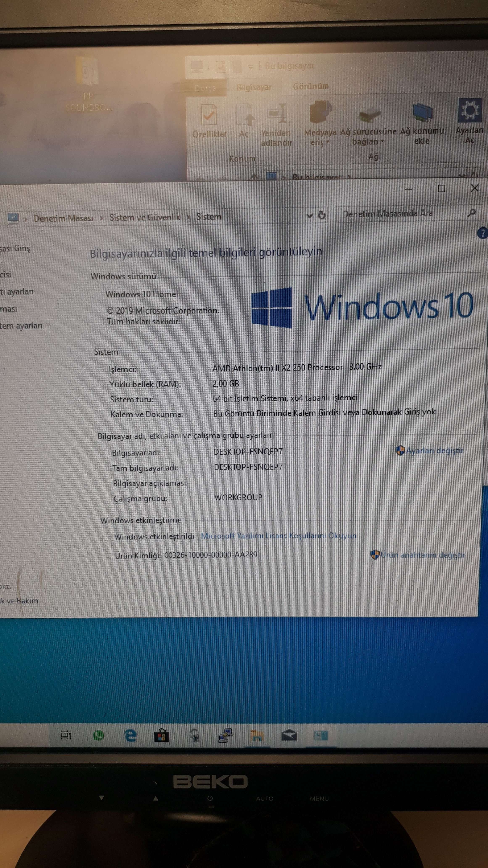Viewport: 488px width, 868px height.
Task: Open Microsoft Edge on the taskbar
Action: pos(130,735)
